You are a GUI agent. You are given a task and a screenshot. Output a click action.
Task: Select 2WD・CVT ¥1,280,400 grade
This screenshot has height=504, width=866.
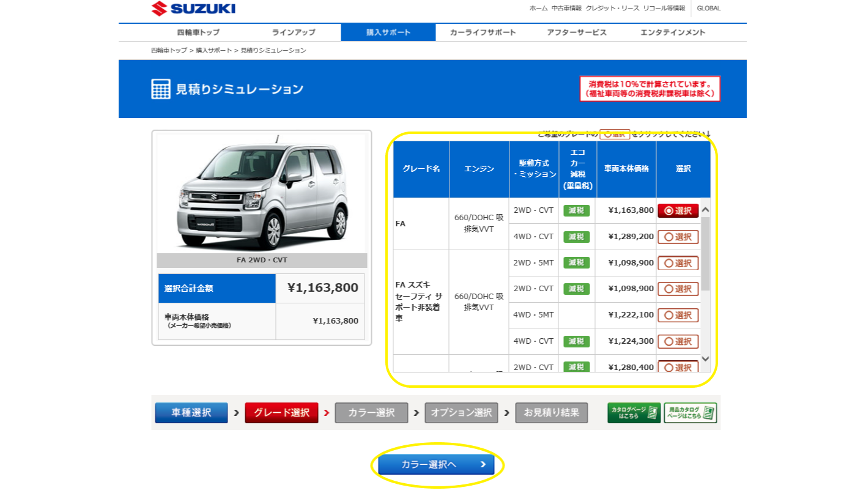coord(678,367)
